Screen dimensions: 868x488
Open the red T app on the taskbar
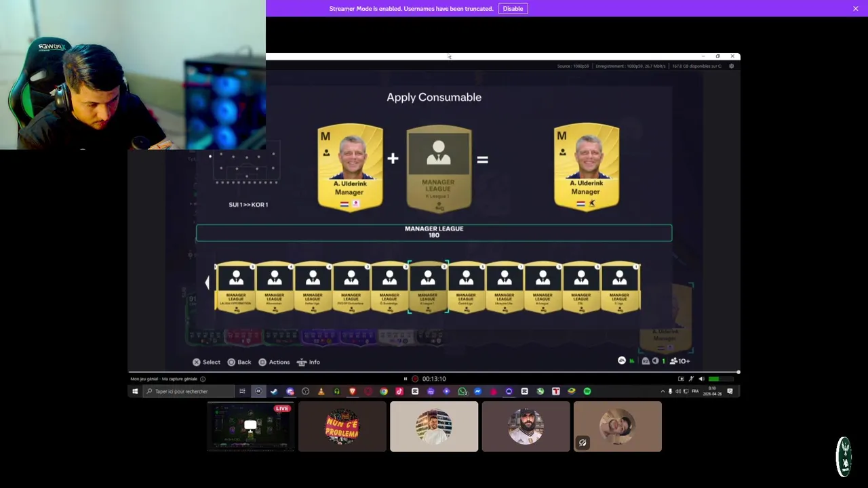tap(556, 391)
